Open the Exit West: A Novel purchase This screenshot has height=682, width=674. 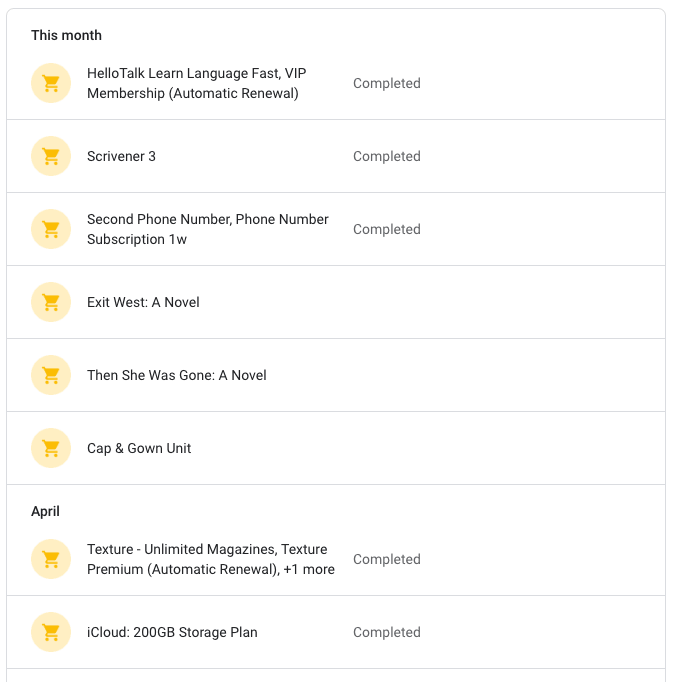click(x=336, y=302)
